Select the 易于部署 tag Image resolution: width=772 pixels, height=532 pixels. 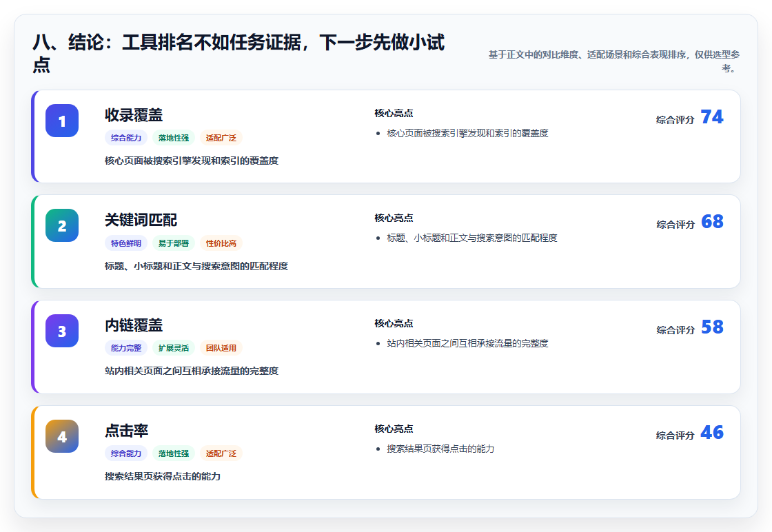(174, 243)
